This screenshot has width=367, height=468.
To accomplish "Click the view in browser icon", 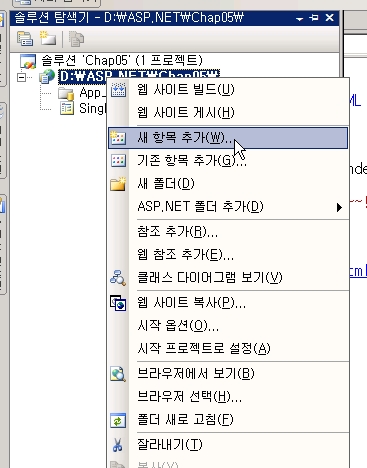I will click(118, 374).
